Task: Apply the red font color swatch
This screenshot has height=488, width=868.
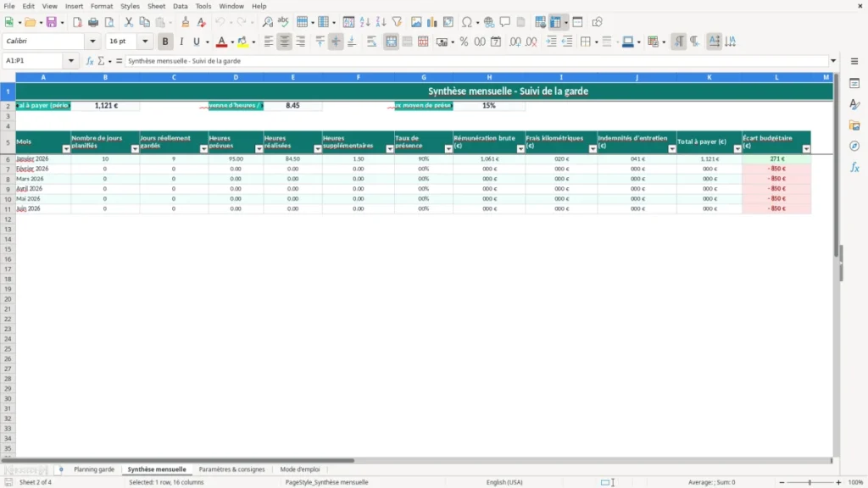Action: (x=221, y=42)
